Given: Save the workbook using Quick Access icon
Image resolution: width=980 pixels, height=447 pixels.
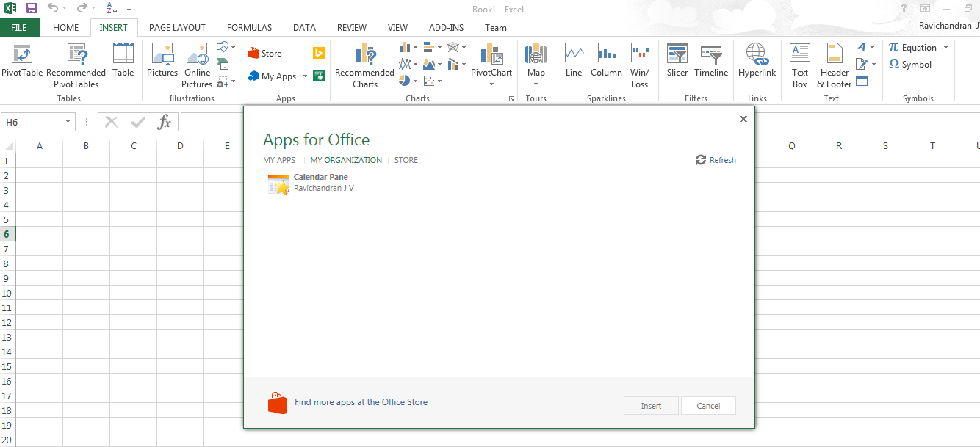Looking at the screenshot, I should pos(31,8).
